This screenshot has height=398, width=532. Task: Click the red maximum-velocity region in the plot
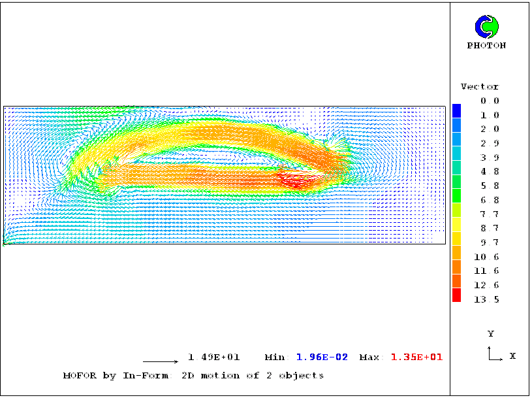294,180
